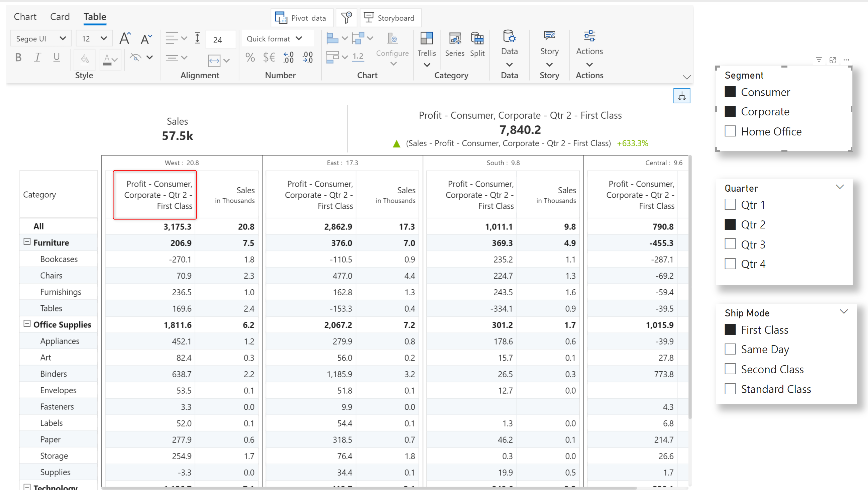This screenshot has height=493, width=868.
Task: Tick the Standard Class ship mode
Action: [730, 389]
